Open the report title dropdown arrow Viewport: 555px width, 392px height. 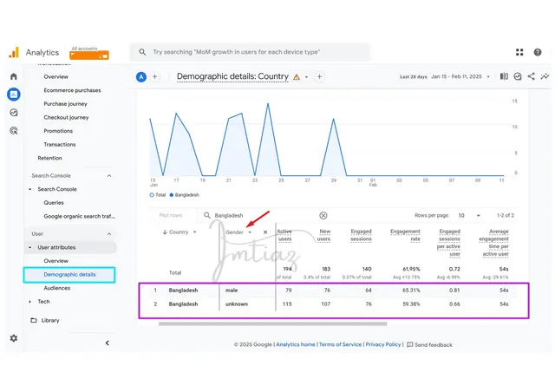tap(306, 77)
